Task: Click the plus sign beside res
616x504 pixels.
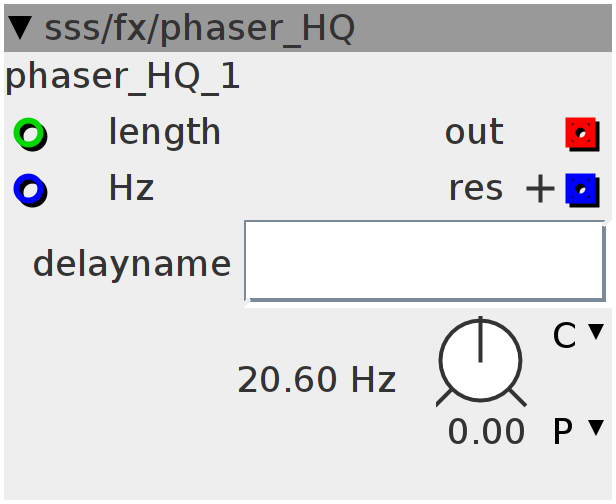Action: coord(540,189)
